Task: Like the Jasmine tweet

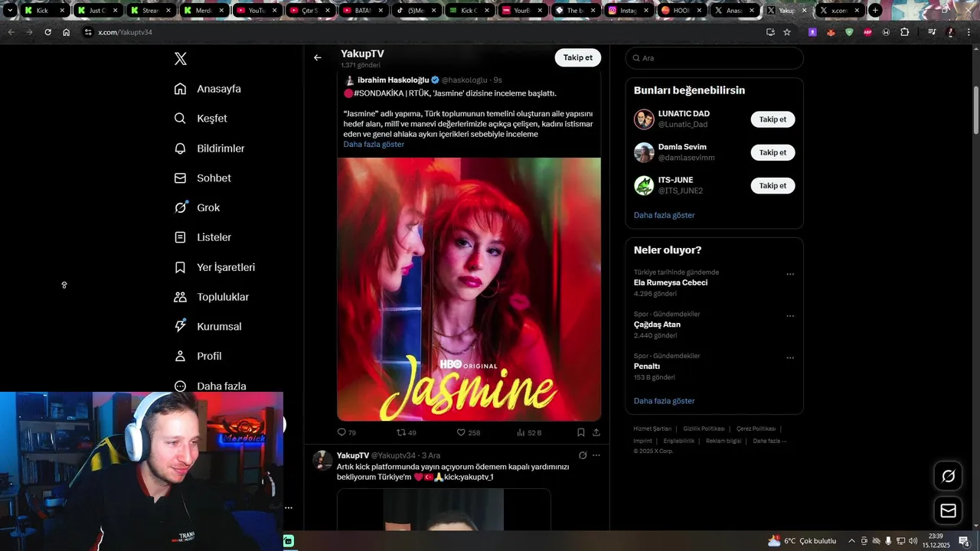Action: coord(468,432)
